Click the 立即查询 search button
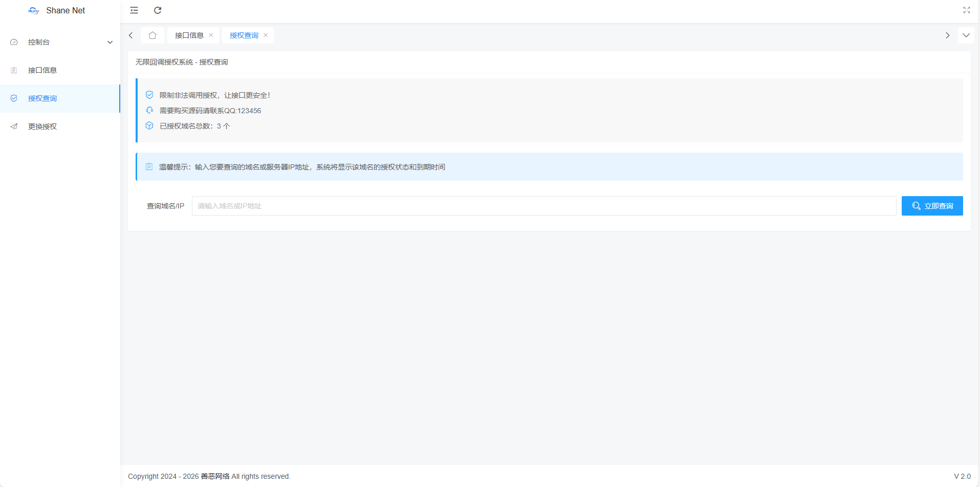 point(932,206)
